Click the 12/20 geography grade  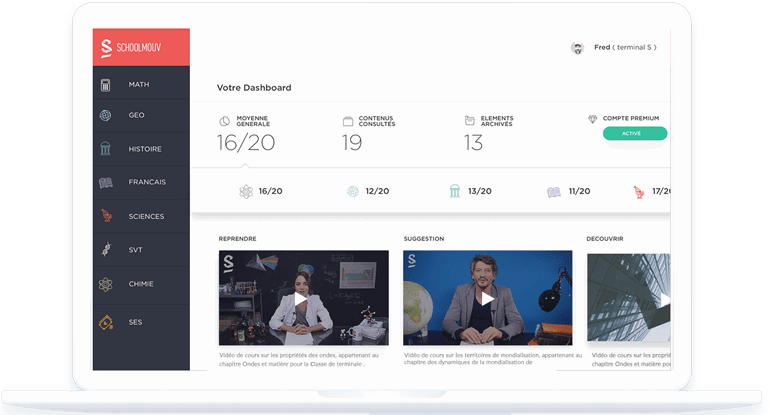click(x=377, y=191)
